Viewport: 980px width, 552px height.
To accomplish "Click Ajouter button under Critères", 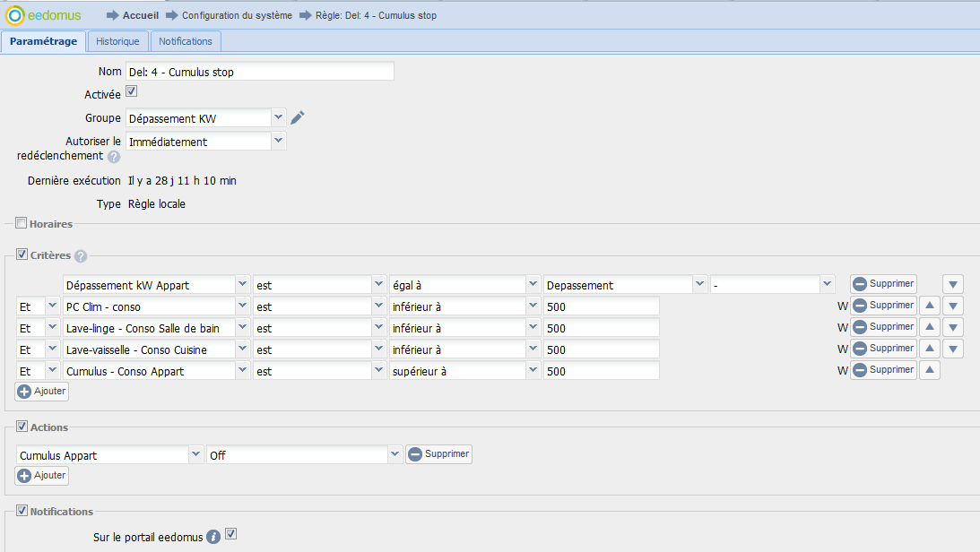I will (x=42, y=391).
